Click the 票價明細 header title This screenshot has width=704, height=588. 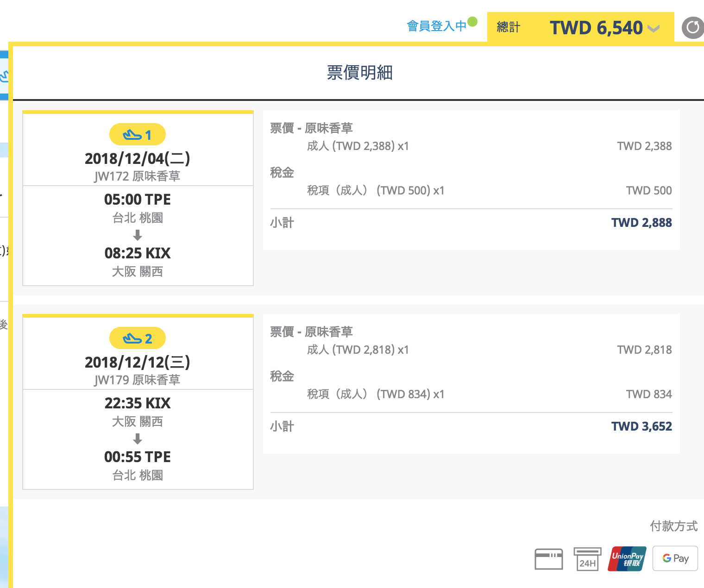360,73
